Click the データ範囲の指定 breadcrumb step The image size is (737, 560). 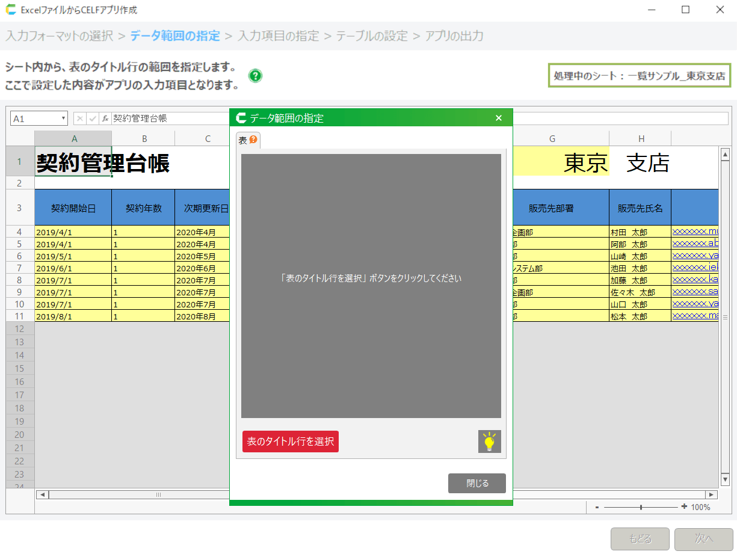(175, 35)
